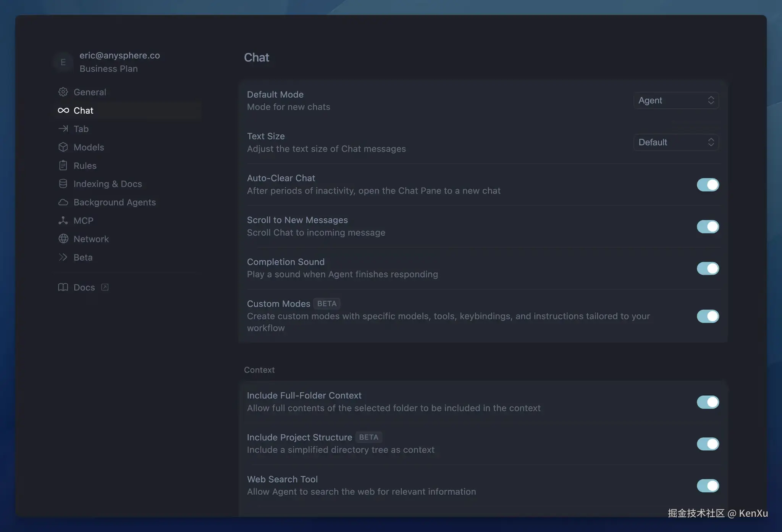Viewport: 782px width, 532px height.
Task: Click the E account avatar
Action: point(63,62)
